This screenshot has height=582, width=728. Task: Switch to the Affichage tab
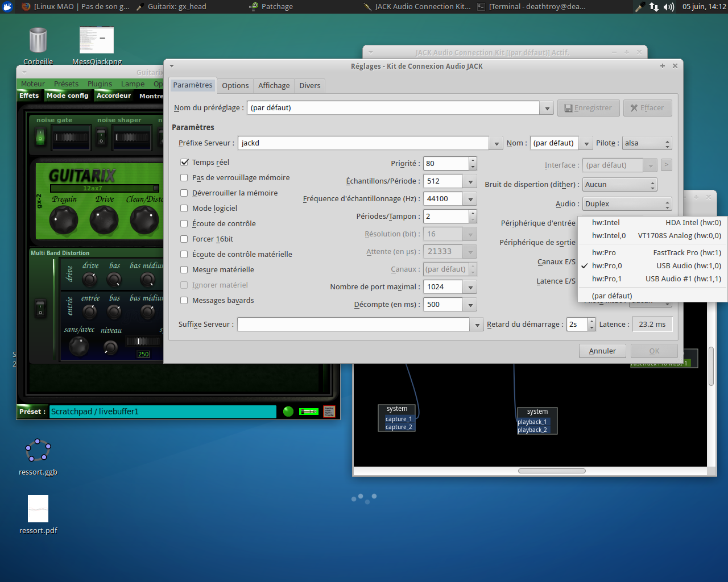[274, 85]
